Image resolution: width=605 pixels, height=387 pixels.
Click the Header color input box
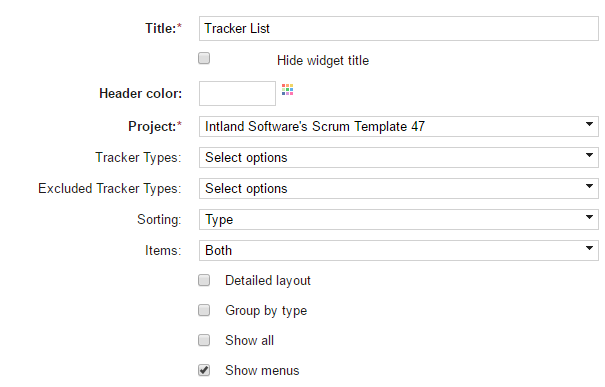pyautogui.click(x=237, y=93)
